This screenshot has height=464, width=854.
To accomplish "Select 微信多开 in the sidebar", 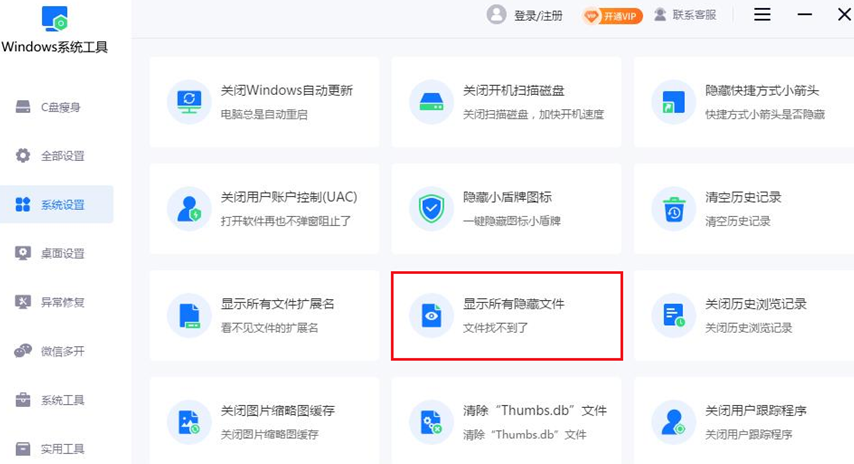I will [57, 351].
